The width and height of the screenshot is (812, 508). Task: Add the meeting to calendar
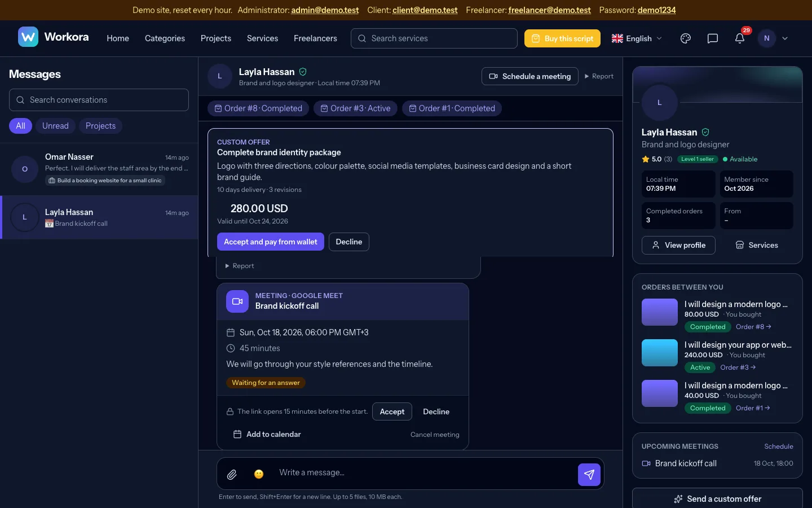point(267,434)
